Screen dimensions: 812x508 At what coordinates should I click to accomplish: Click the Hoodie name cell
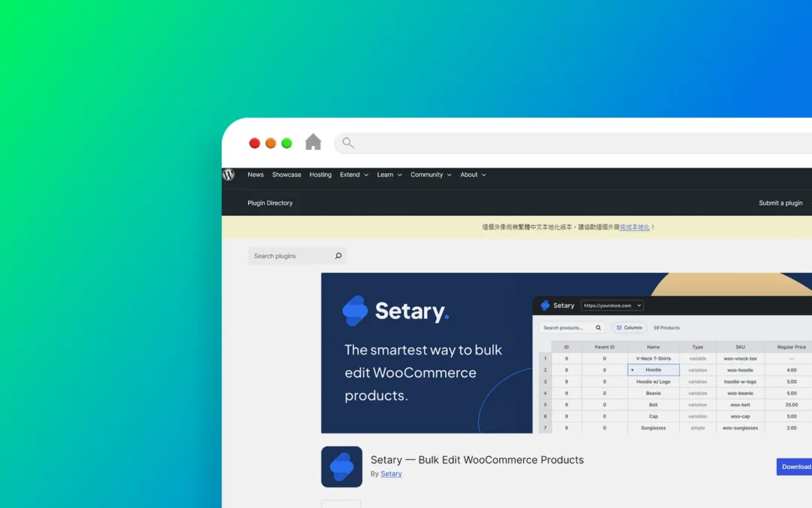click(653, 370)
